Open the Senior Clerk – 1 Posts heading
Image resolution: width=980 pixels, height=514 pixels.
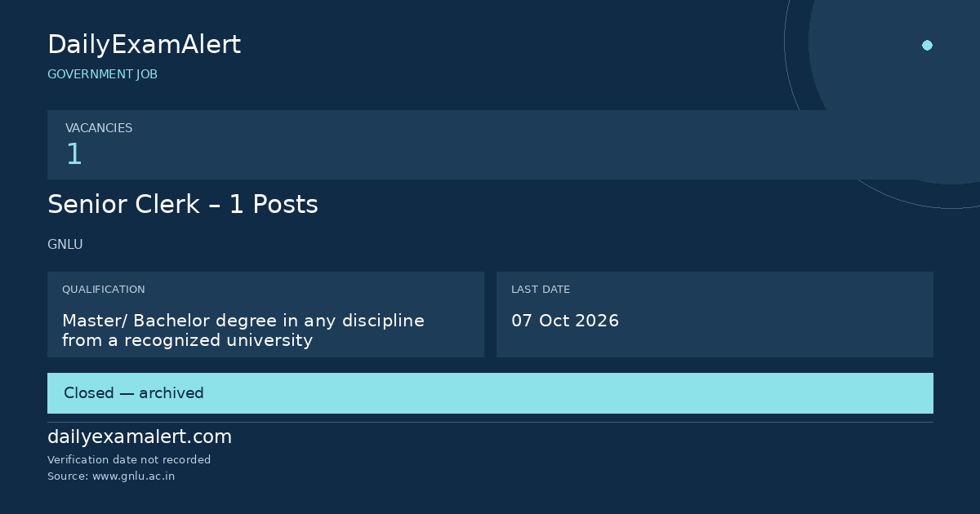183,205
